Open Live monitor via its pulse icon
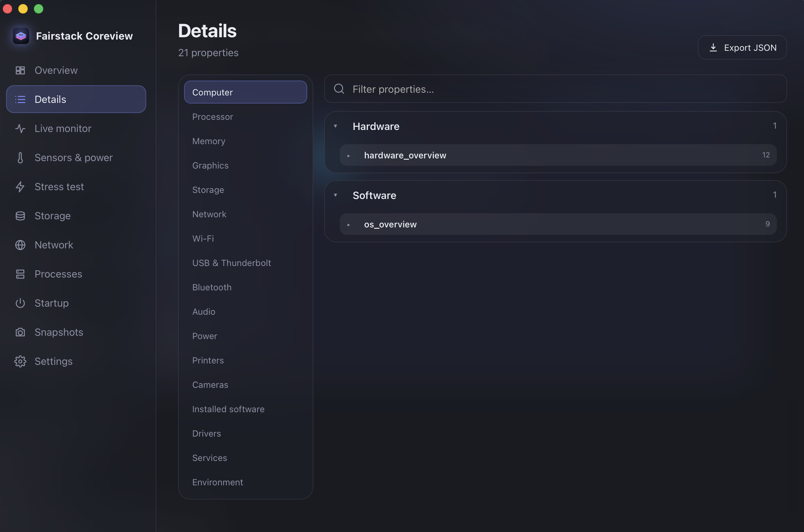Image resolution: width=804 pixels, height=532 pixels. click(20, 129)
